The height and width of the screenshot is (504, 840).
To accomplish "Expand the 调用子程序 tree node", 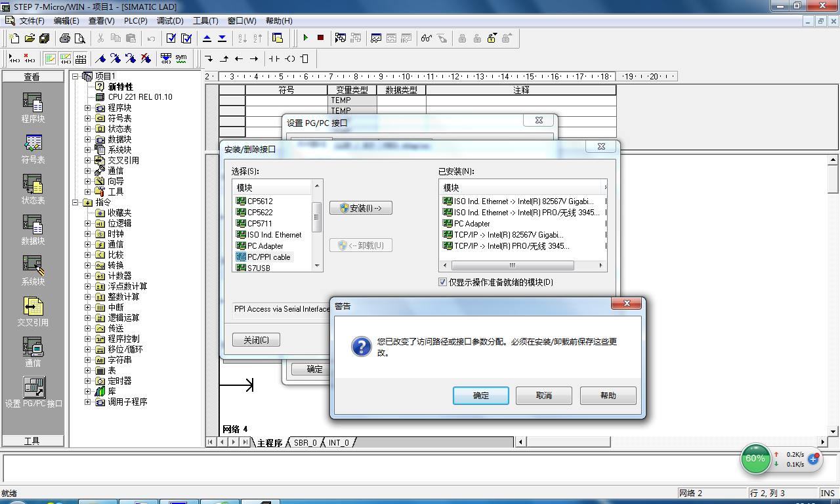I will click(x=88, y=402).
